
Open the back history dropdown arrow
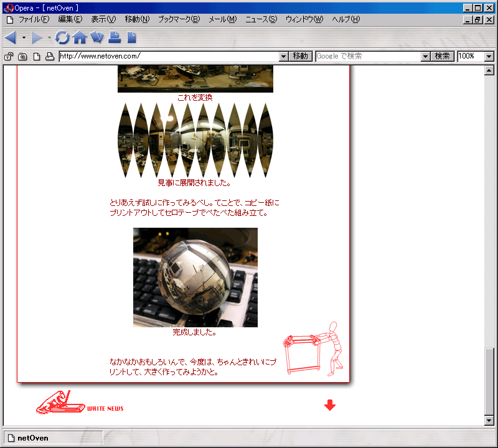[x=24, y=37]
